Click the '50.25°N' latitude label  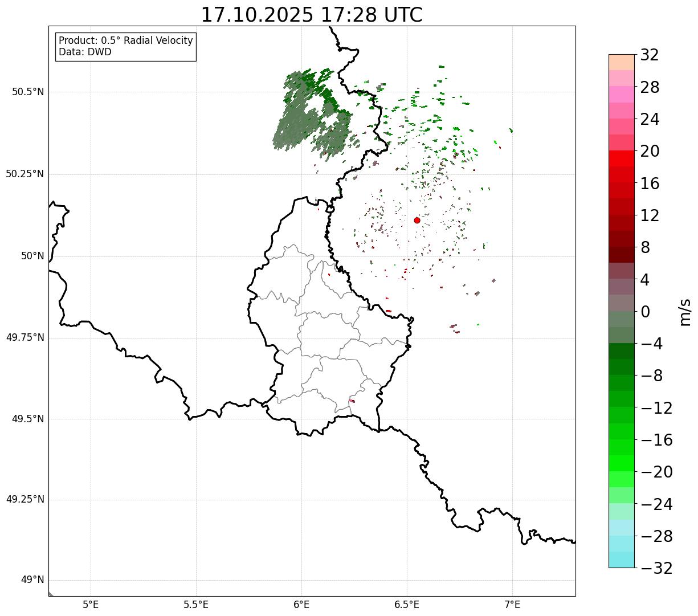pyautogui.click(x=25, y=174)
